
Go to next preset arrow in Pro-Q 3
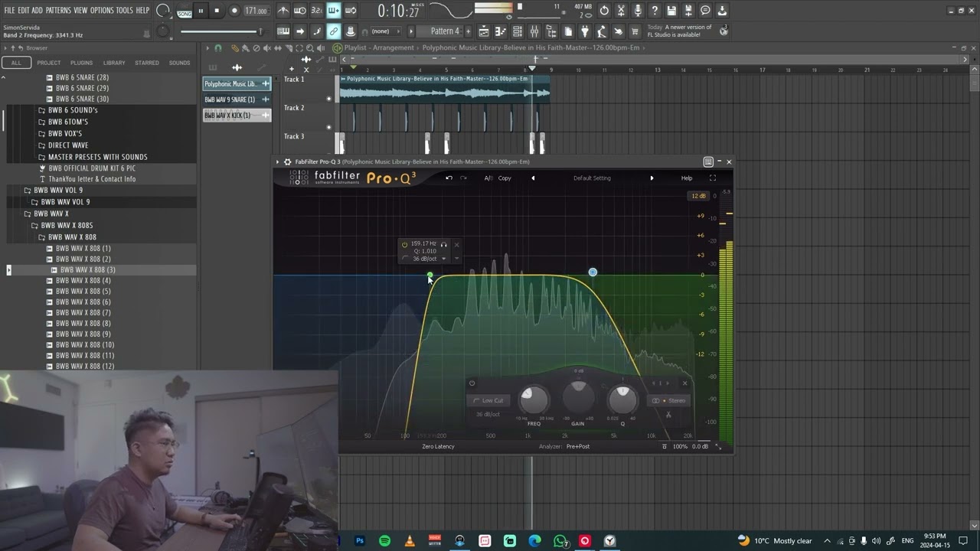pos(652,178)
